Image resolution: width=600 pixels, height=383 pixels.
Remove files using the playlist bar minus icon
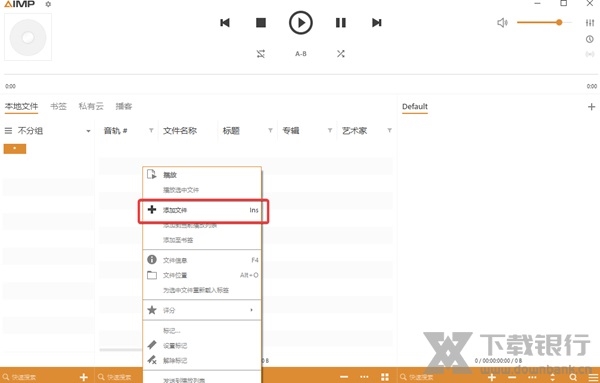click(512, 377)
